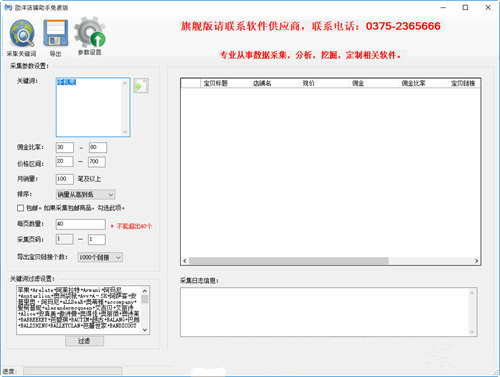This screenshot has width=500, height=377.
Task: Minimize the application window
Action: click(443, 7)
